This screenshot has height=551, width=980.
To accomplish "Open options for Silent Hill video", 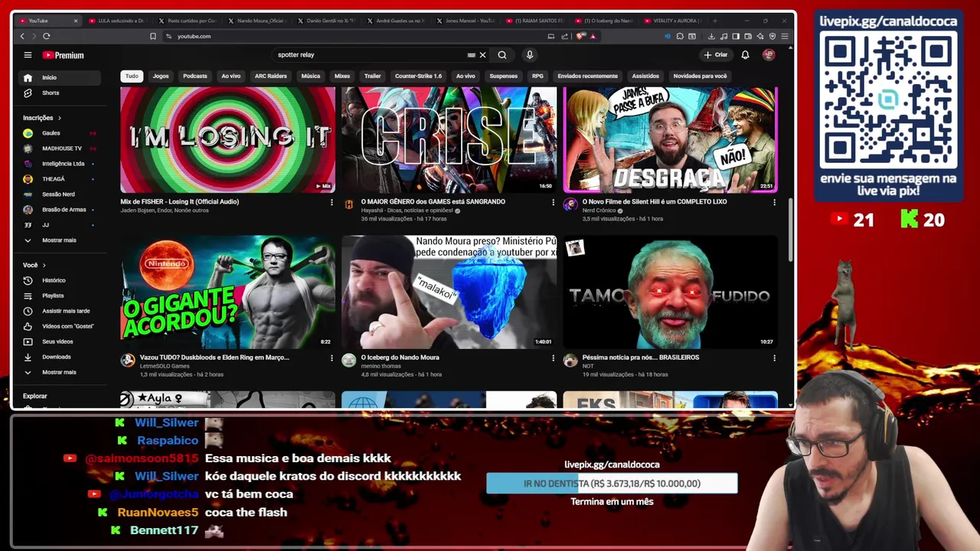I will pyautogui.click(x=774, y=202).
